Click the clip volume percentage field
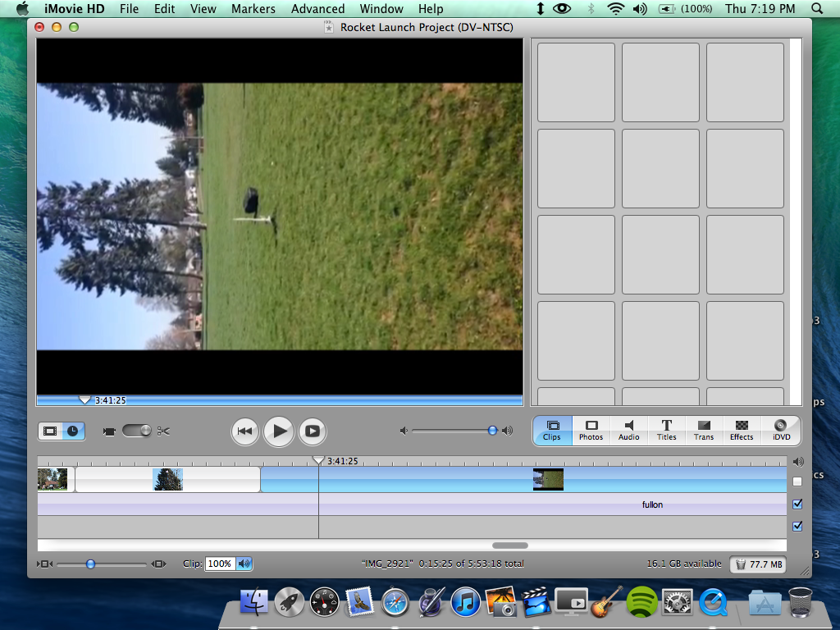This screenshot has width=840, height=630. (219, 564)
